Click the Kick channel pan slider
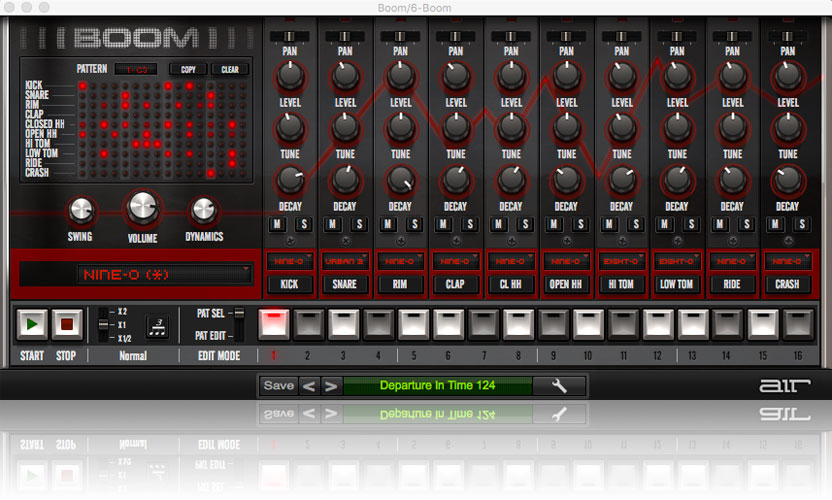 click(x=289, y=36)
